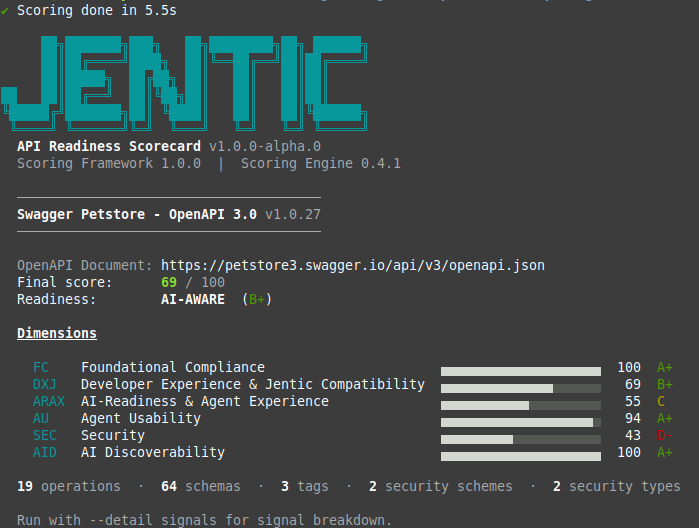Click the ARAX score value '55'
The image size is (699, 528).
coord(633,401)
